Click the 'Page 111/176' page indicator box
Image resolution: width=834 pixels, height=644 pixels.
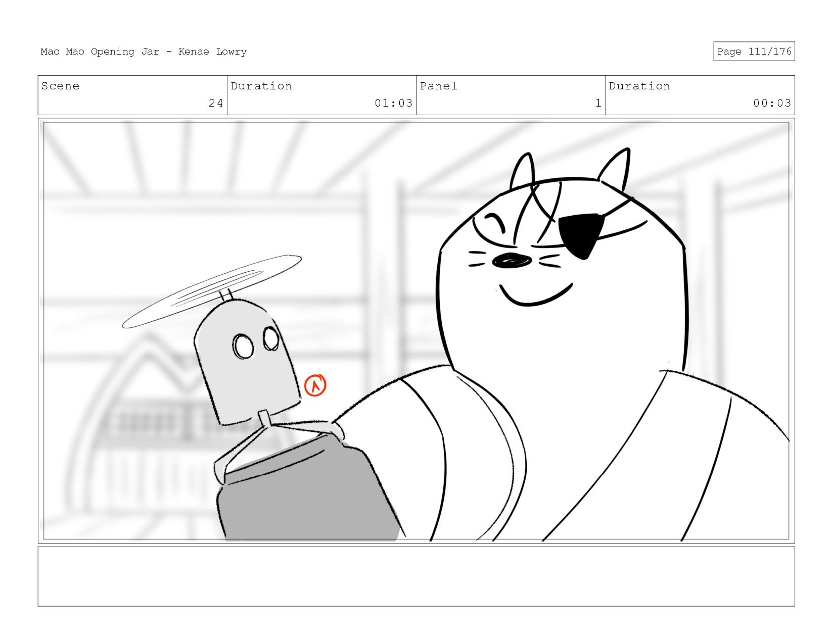pyautogui.click(x=754, y=52)
